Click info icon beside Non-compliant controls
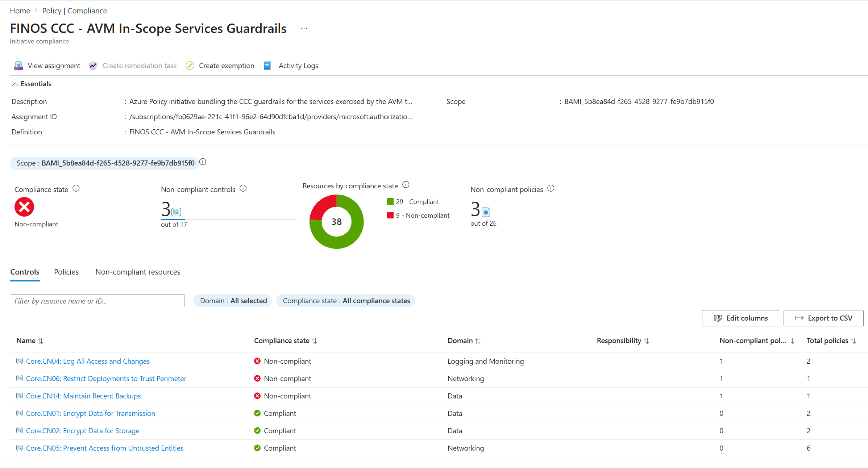Viewport: 868px width, 468px height. [243, 188]
